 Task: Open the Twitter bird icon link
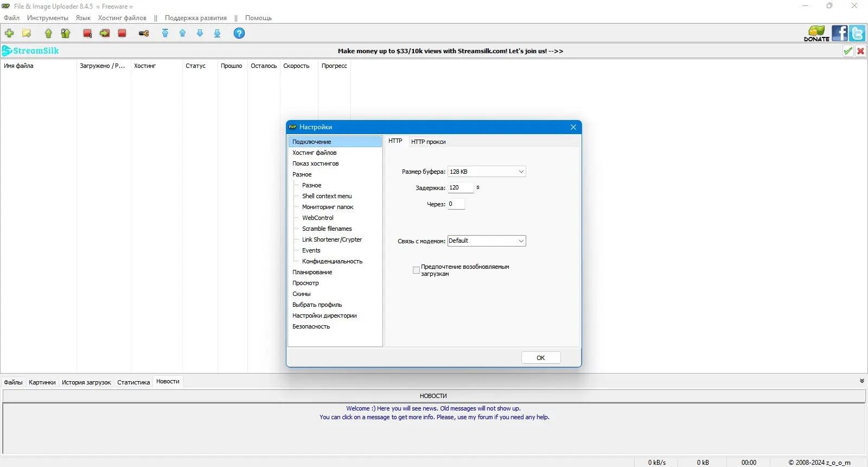pyautogui.click(x=857, y=33)
